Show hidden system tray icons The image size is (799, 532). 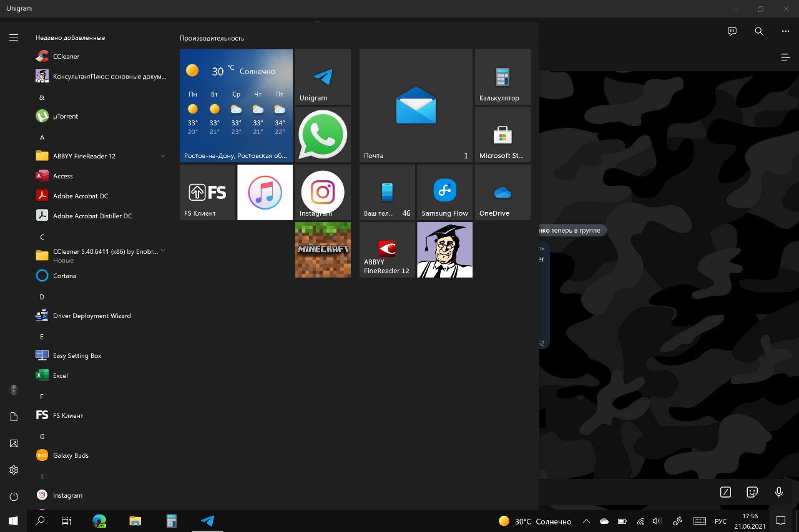coord(586,521)
